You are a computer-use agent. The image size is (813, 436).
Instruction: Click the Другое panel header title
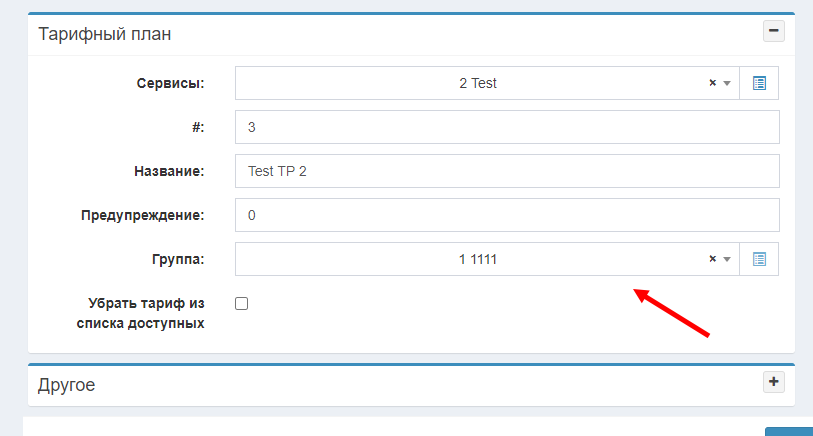click(67, 384)
